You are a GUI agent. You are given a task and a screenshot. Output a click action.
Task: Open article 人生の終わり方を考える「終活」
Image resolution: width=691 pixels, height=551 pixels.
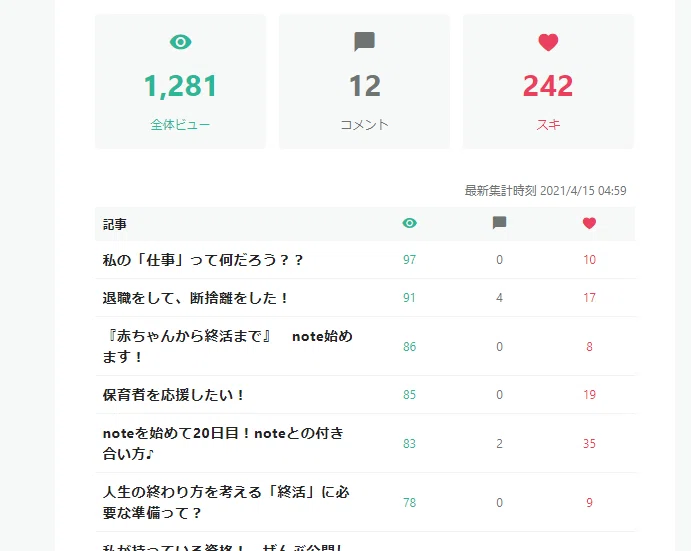point(226,503)
